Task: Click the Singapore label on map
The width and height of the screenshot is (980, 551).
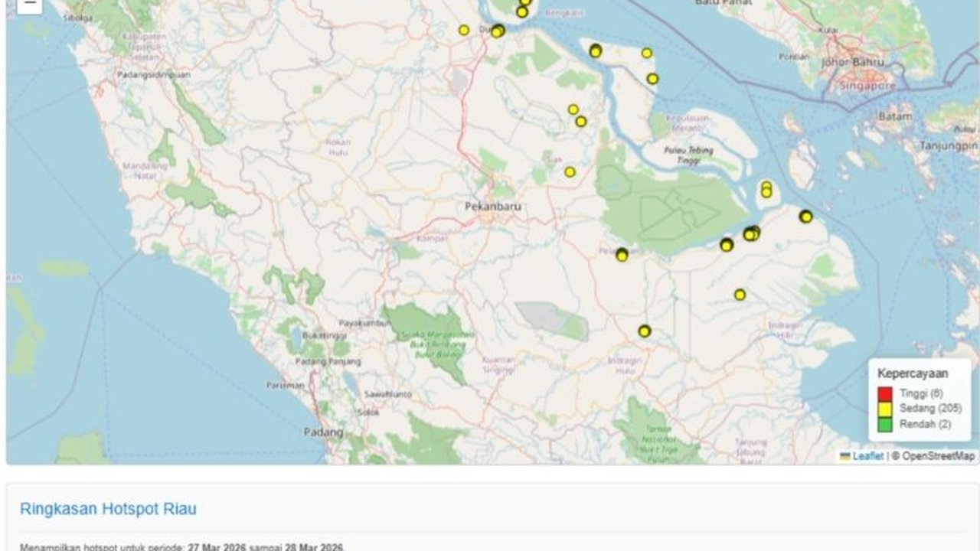Action: 868,86
